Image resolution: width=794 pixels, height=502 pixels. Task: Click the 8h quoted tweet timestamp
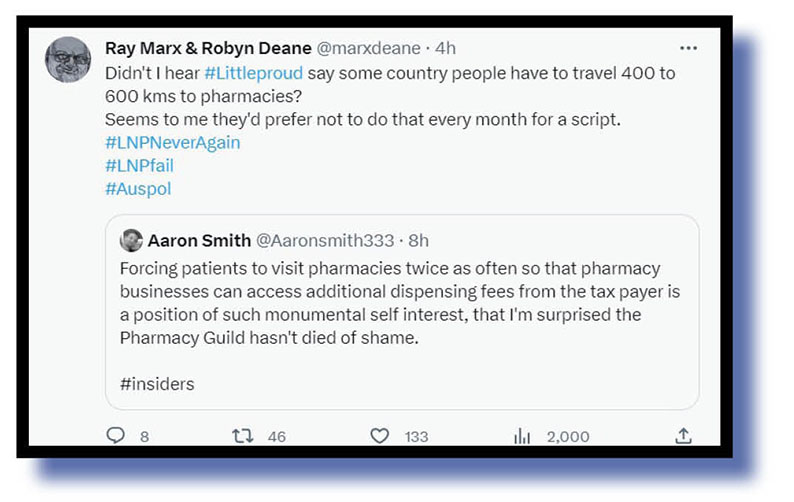click(x=419, y=241)
